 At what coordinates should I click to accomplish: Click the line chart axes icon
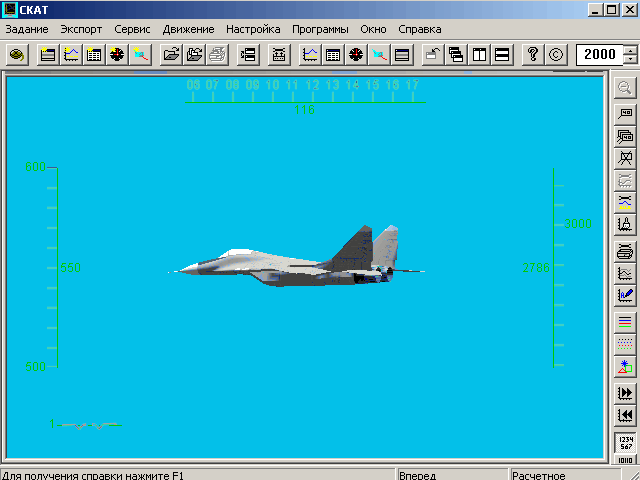point(625,273)
